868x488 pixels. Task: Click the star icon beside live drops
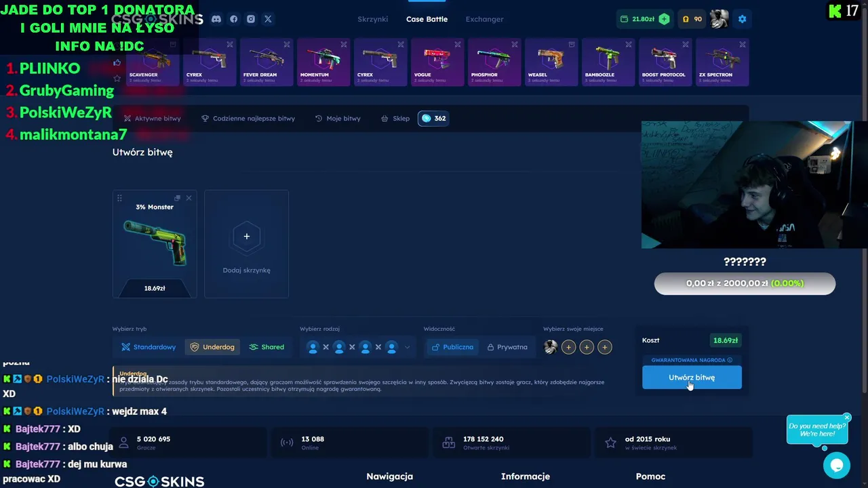coord(117,78)
